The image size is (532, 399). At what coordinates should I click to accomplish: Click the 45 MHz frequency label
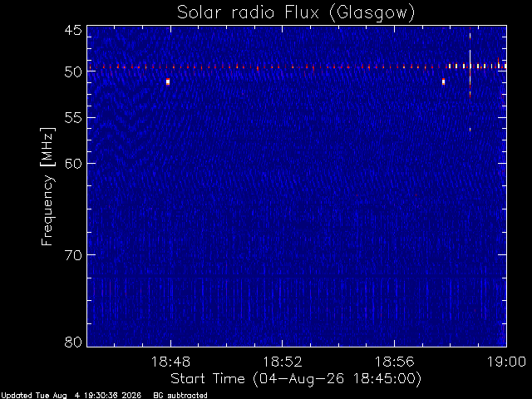73,31
